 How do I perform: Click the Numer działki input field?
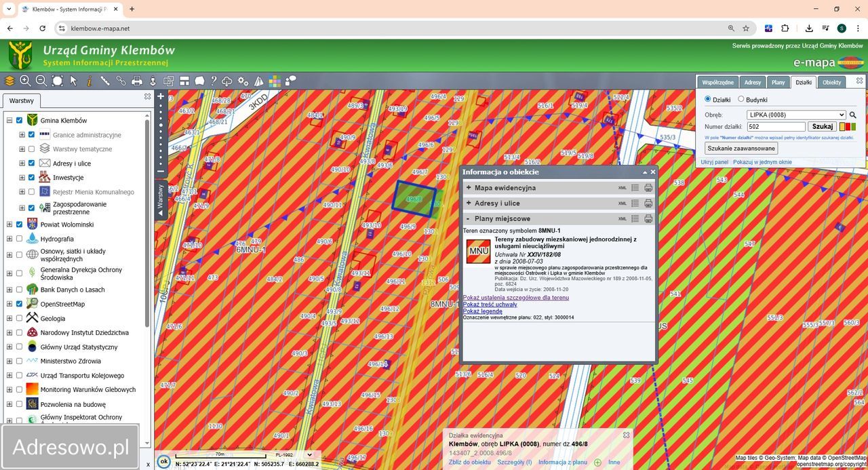coord(776,127)
